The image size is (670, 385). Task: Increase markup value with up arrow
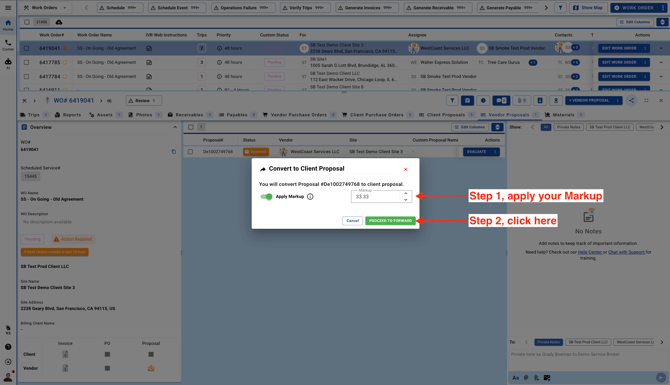(x=406, y=194)
